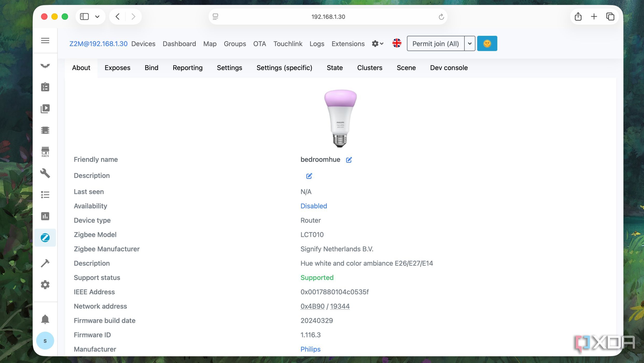The width and height of the screenshot is (644, 363).
Task: Open the Dev console tab
Action: [449, 68]
